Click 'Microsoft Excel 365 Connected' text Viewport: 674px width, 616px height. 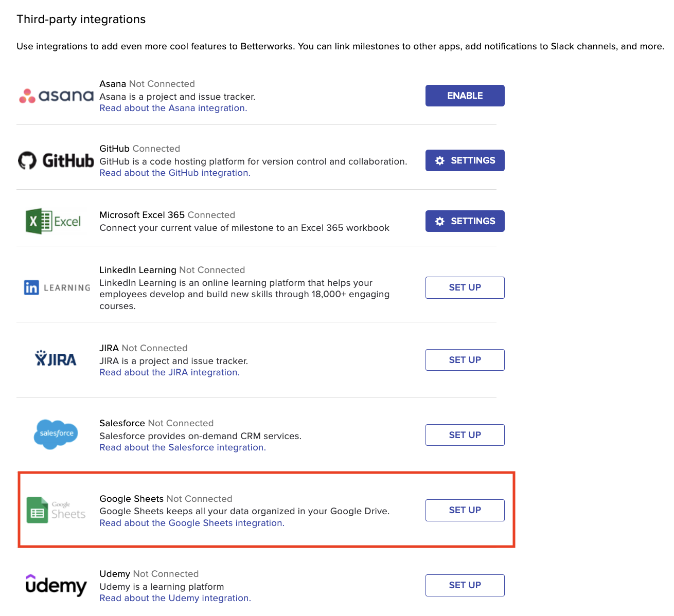coord(167,215)
